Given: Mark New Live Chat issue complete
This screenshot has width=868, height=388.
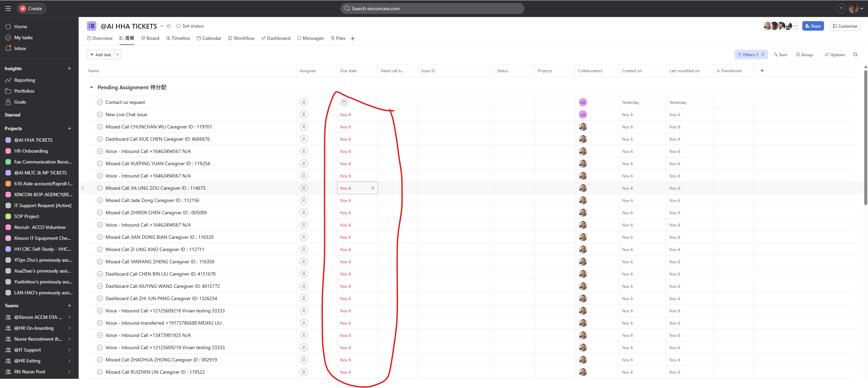Looking at the screenshot, I should point(100,114).
